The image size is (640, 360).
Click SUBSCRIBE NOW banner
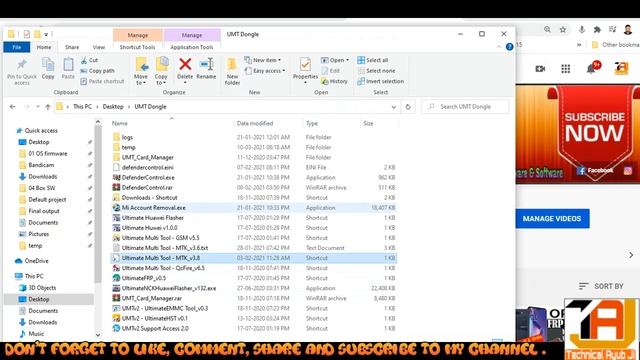(594, 127)
